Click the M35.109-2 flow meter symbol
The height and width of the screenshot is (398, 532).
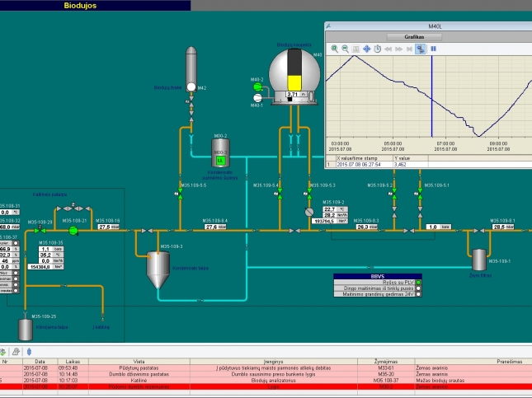(309, 213)
